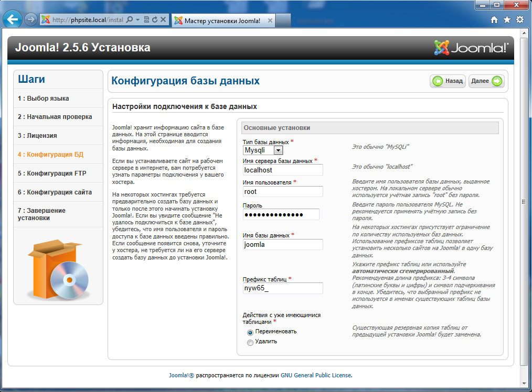Maximize the browser window
This screenshot has width=532, height=392.
pos(497,5)
